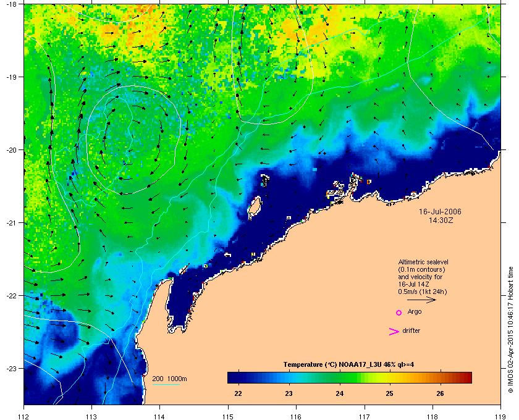The image size is (519, 420).
Task: Click the latitude axis label -19
Action: click(x=11, y=77)
